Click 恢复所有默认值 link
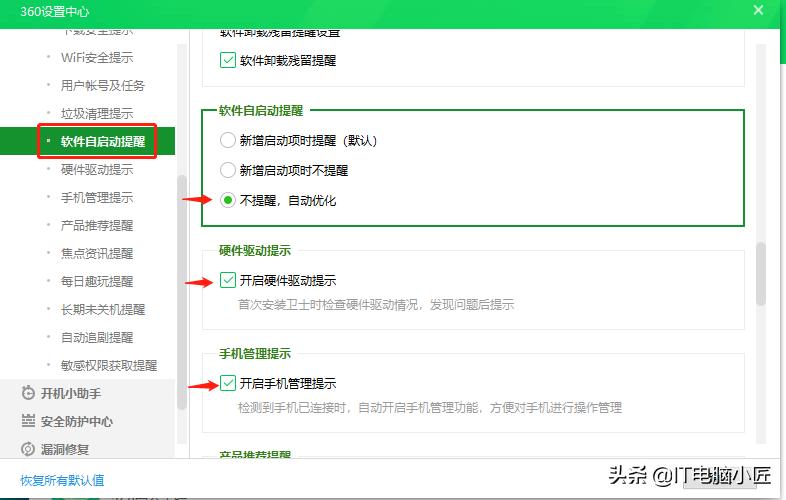The image size is (786, 500). pyautogui.click(x=62, y=480)
